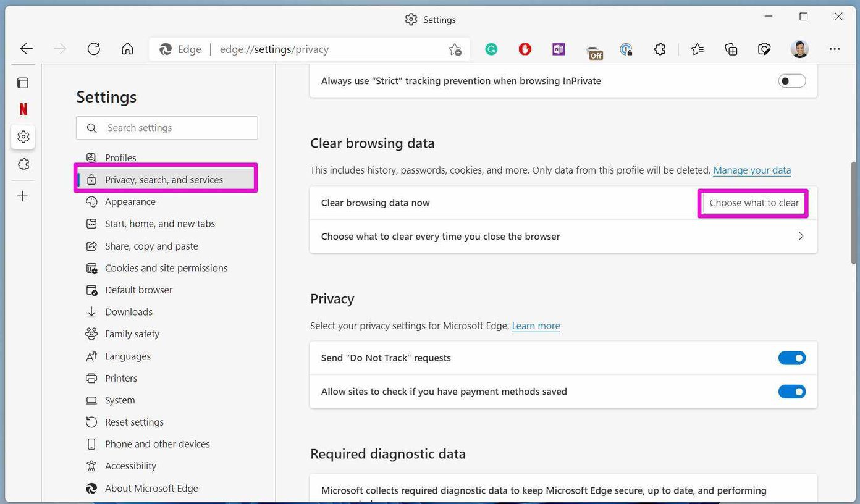Open the Favorites list icon

(698, 49)
